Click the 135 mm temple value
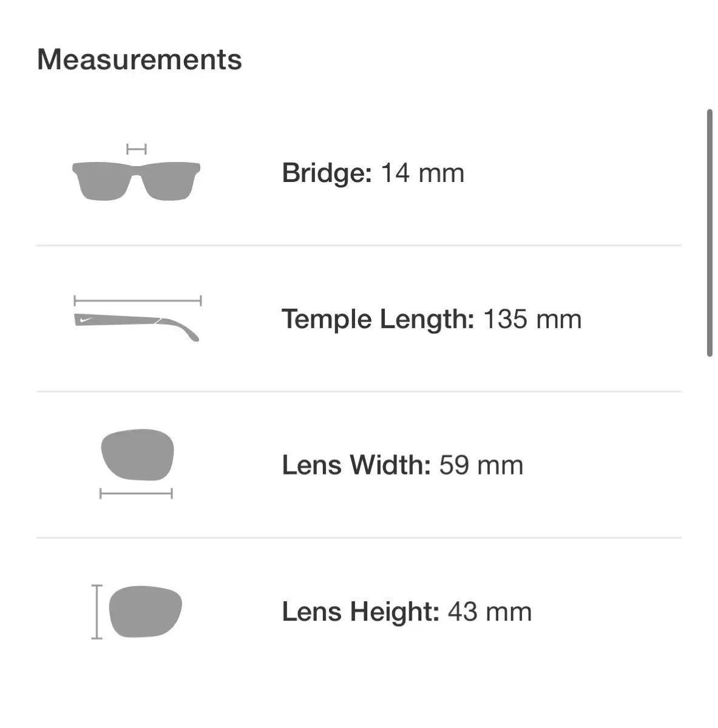 532,319
